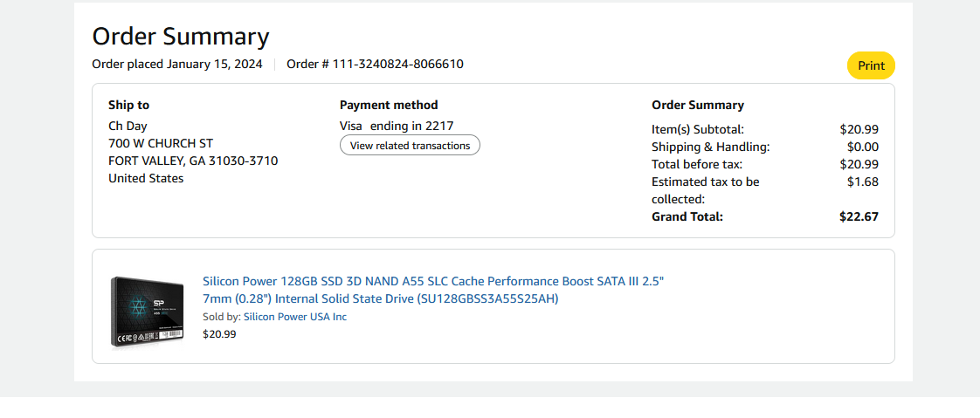980x418 pixels.
Task: Open View related transactions
Action: point(410,146)
